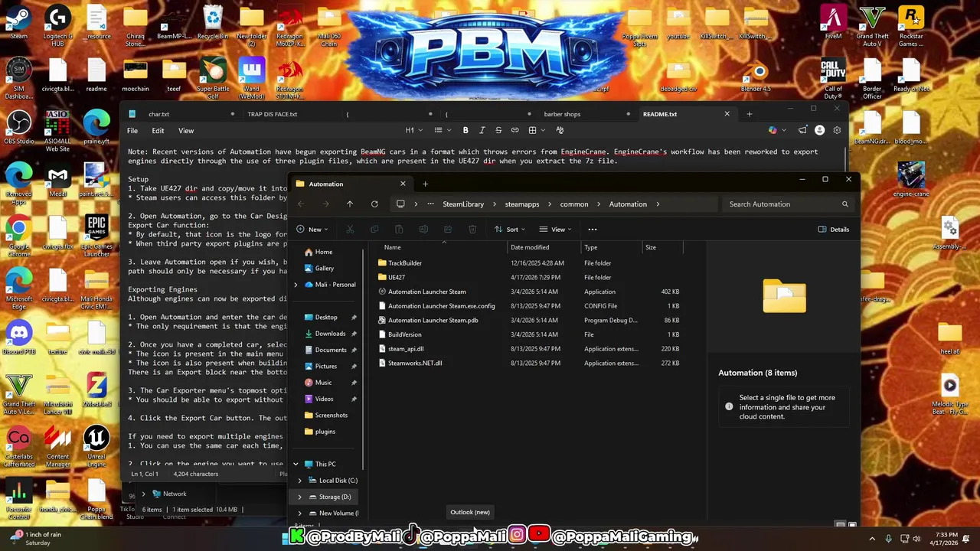Insert a link from Notepad toolbar
This screenshot has height=551, width=980.
514,130
